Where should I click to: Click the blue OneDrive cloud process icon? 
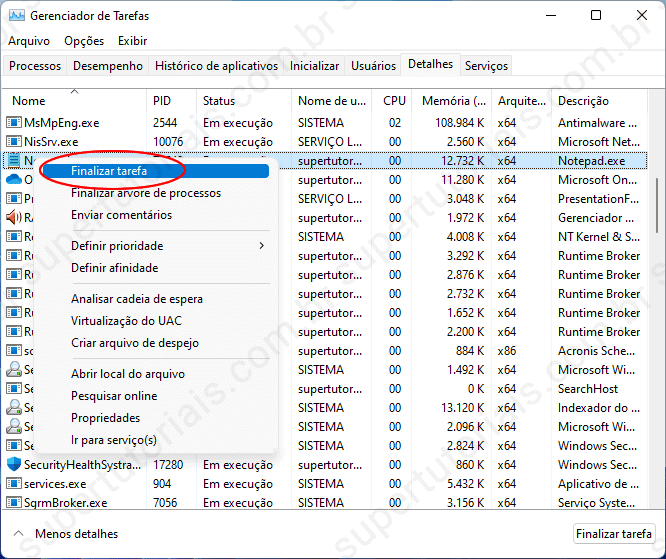(x=14, y=180)
